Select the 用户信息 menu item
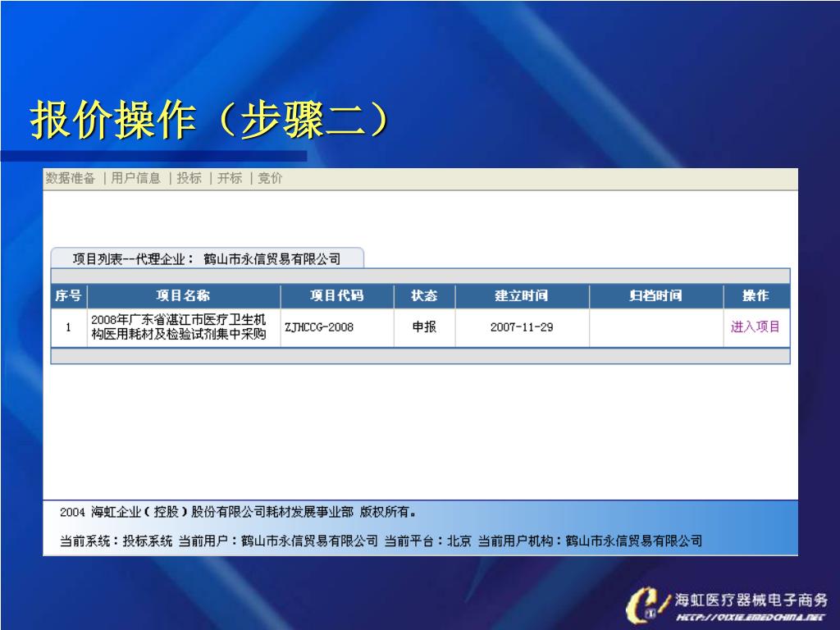840x630 pixels. (135, 178)
